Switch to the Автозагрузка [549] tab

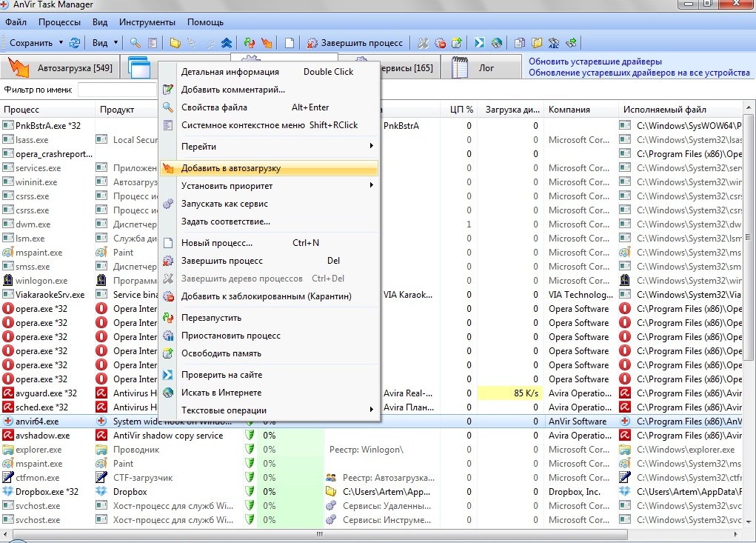(x=60, y=67)
